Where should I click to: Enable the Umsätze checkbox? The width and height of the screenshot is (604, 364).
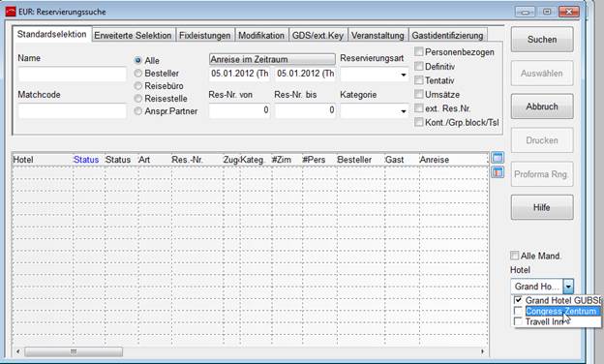pyautogui.click(x=419, y=94)
